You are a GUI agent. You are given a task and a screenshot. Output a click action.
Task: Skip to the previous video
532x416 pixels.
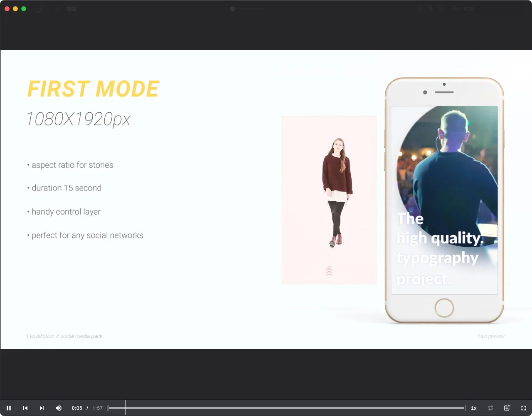[25, 408]
